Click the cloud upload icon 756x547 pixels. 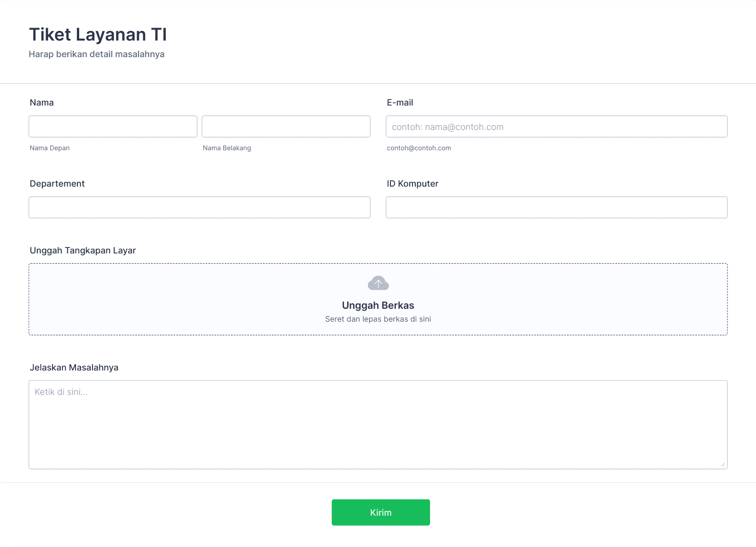(x=378, y=283)
